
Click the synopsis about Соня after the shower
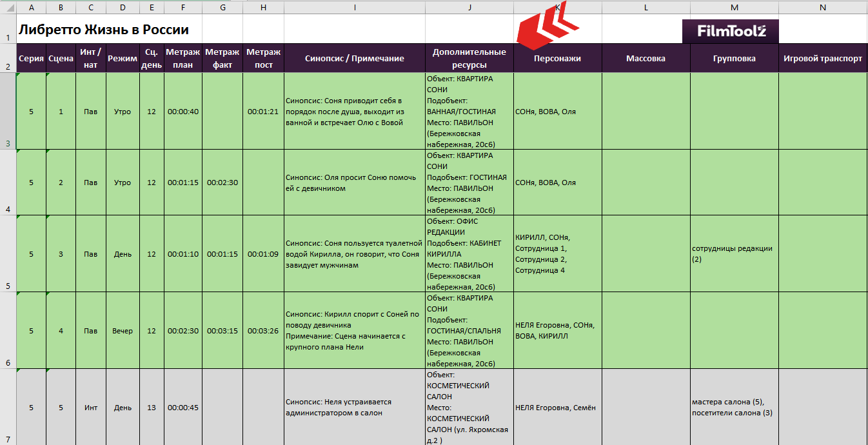(355, 112)
